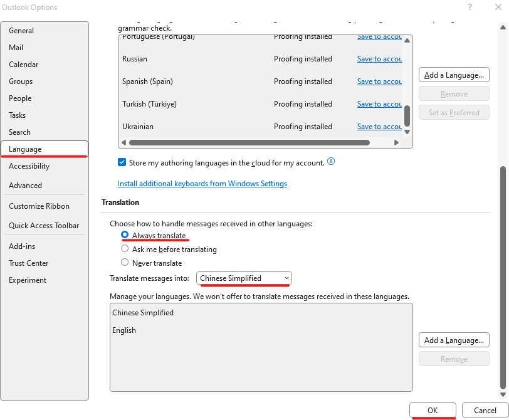
Task: Select Spanish (Spain) in the languages list
Action: 147,81
